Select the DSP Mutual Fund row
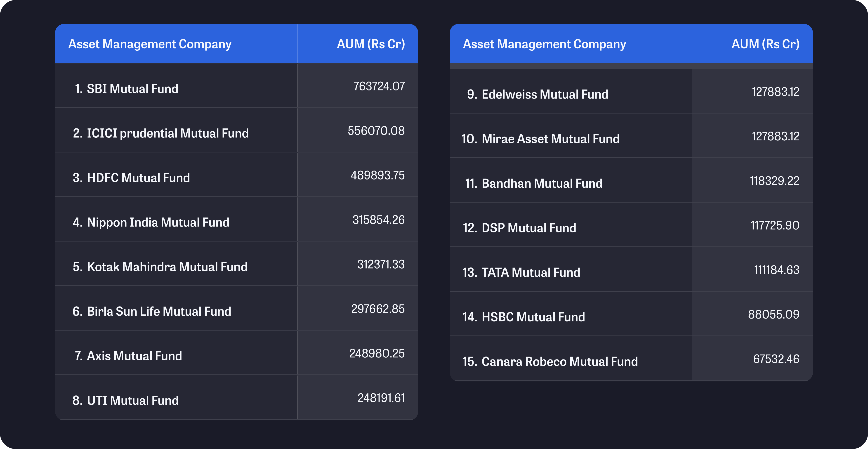This screenshot has width=868, height=449. click(529, 228)
